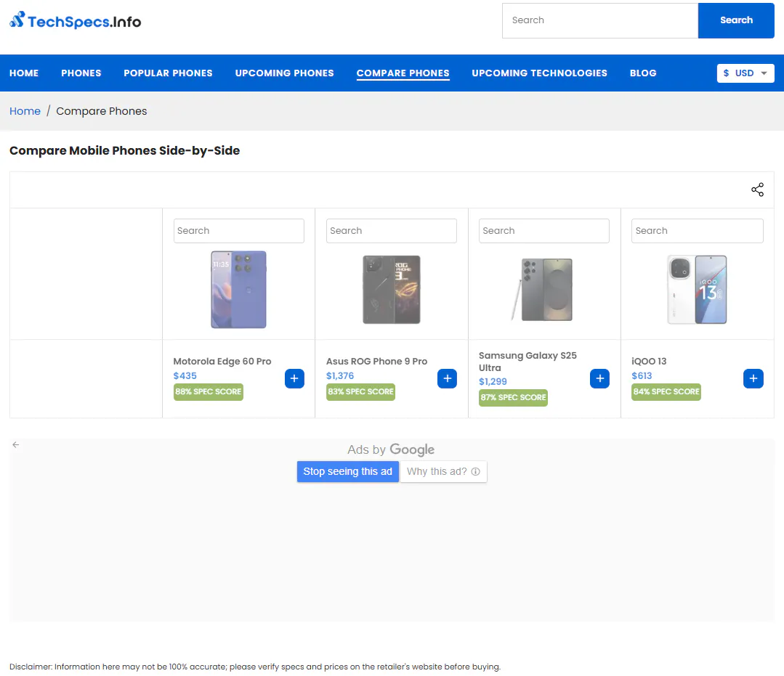Click the Samsung Galaxy S25 Ultra image
This screenshot has width=784, height=676.
coord(541,290)
